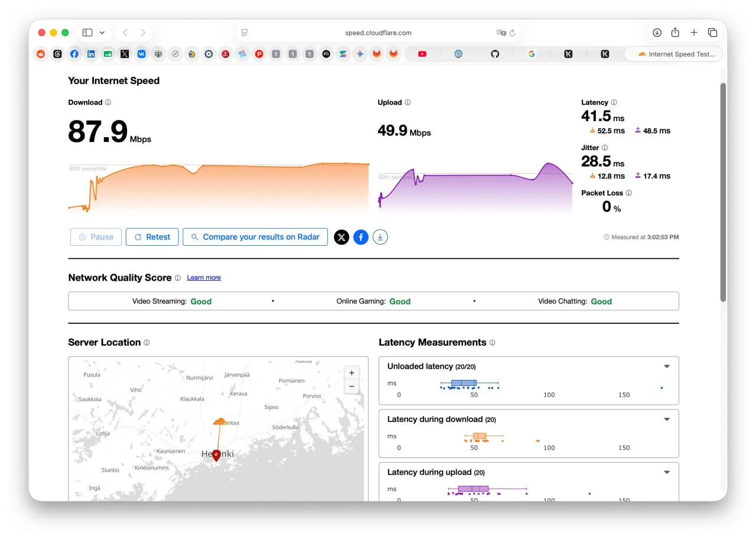Expand the Unloaded latency panel
The width and height of the screenshot is (756, 539).
click(x=667, y=366)
